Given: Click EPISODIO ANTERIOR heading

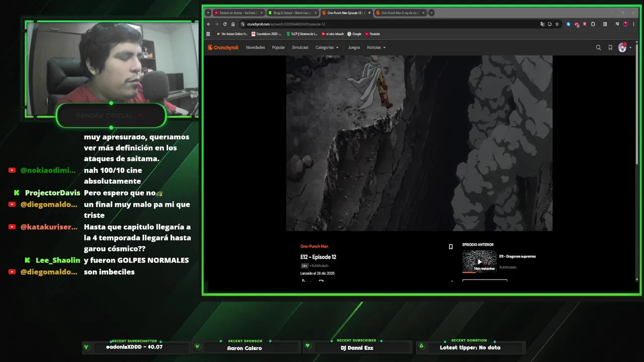Looking at the screenshot, I should [x=478, y=245].
